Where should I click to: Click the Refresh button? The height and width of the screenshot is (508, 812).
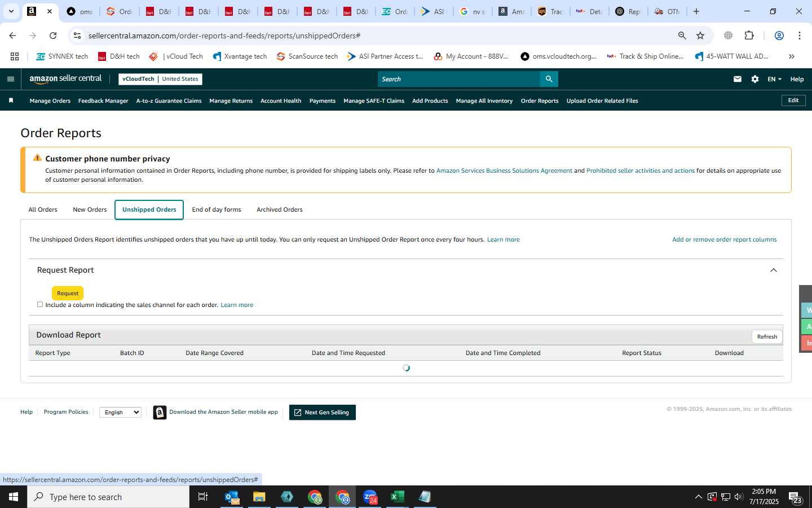(x=767, y=336)
